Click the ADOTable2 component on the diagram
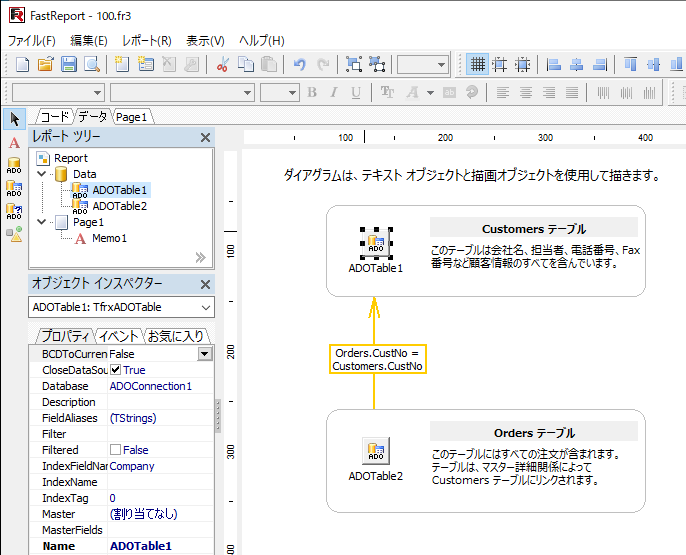Screen dimensions: 686x555 (x=375, y=451)
